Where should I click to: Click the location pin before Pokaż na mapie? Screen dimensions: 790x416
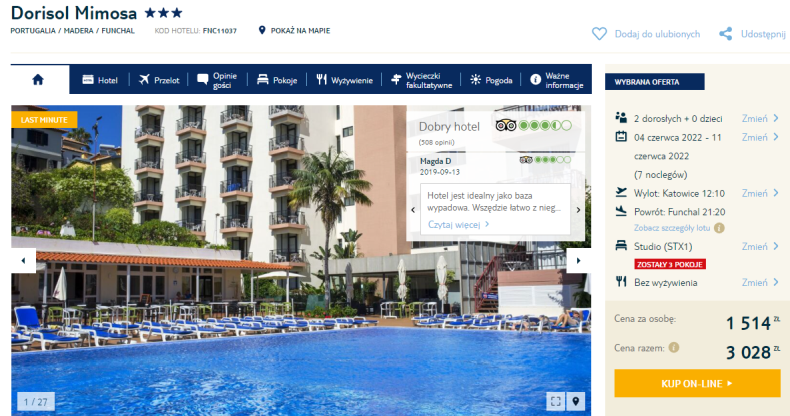pos(261,30)
